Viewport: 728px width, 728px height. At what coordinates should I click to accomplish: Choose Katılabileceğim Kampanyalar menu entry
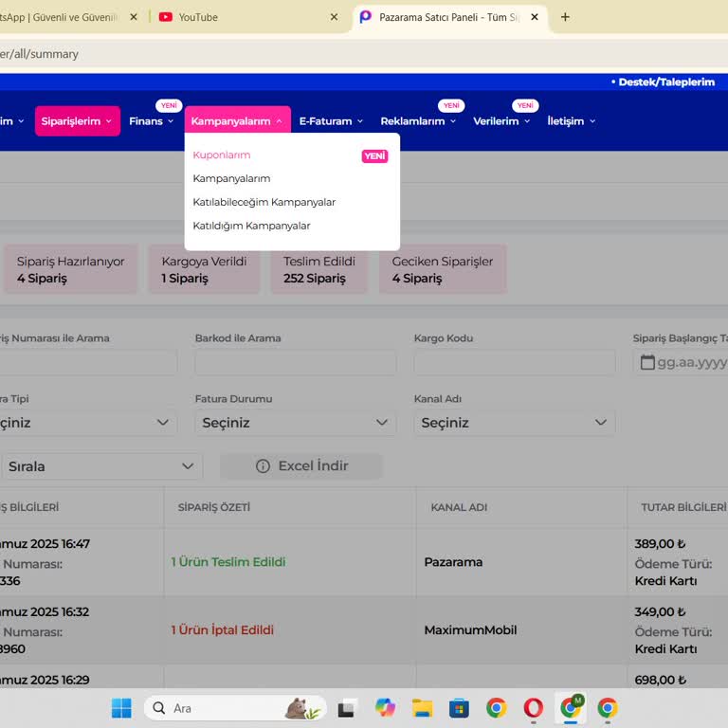pyautogui.click(x=264, y=202)
